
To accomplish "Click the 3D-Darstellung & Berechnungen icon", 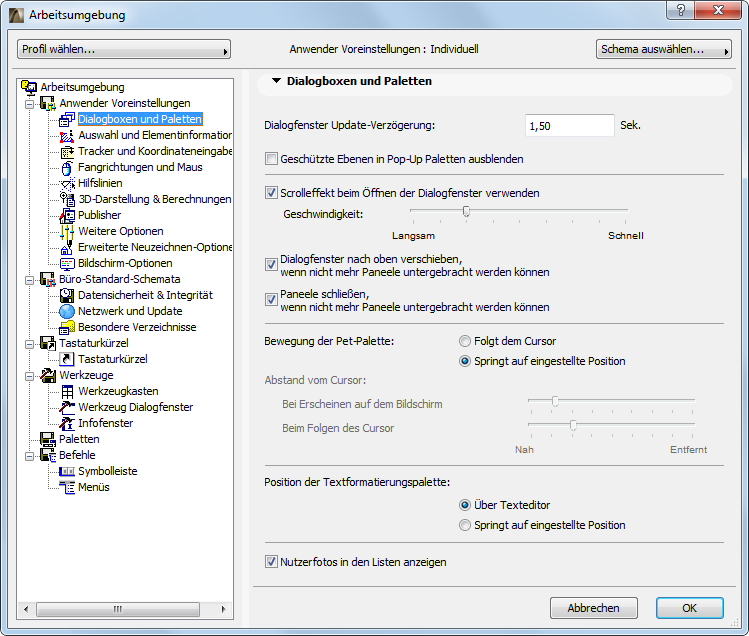I will pyautogui.click(x=67, y=199).
